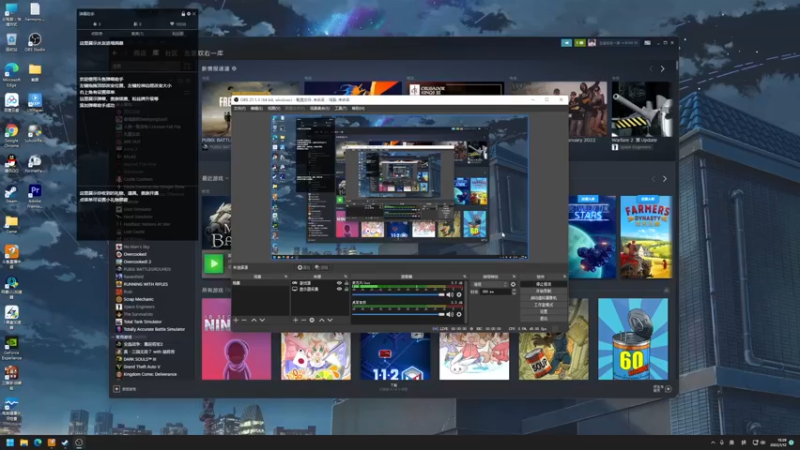Image resolution: width=800 pixels, height=450 pixels.
Task: Mute the bottom audio mixer channel speaker
Action: [x=450, y=314]
